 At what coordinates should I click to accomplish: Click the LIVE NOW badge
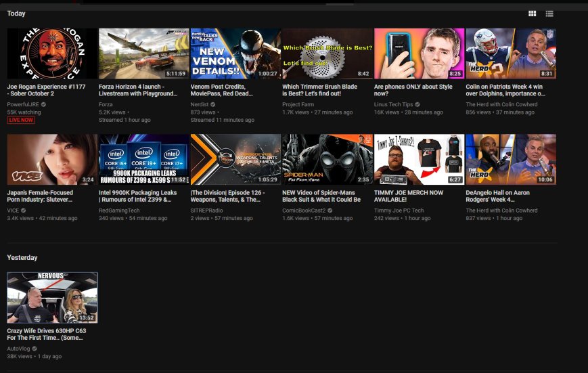[x=21, y=120]
